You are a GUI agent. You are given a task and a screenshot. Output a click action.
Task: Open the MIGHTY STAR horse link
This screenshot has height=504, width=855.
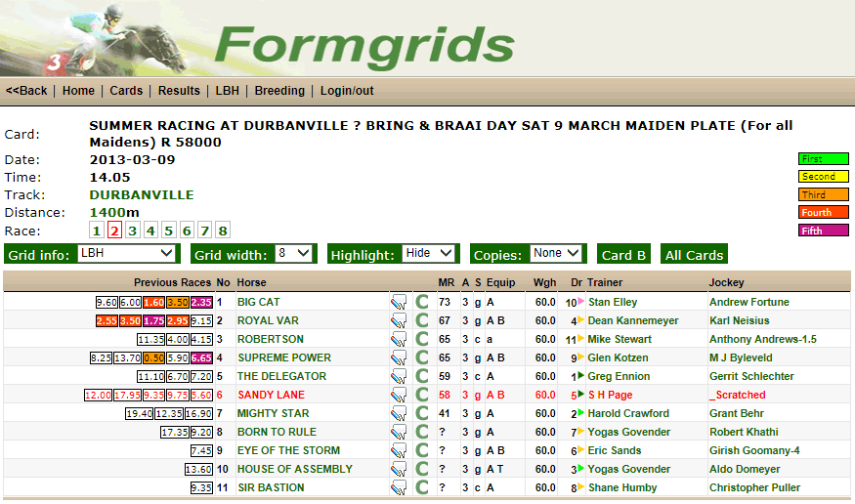coord(274,413)
